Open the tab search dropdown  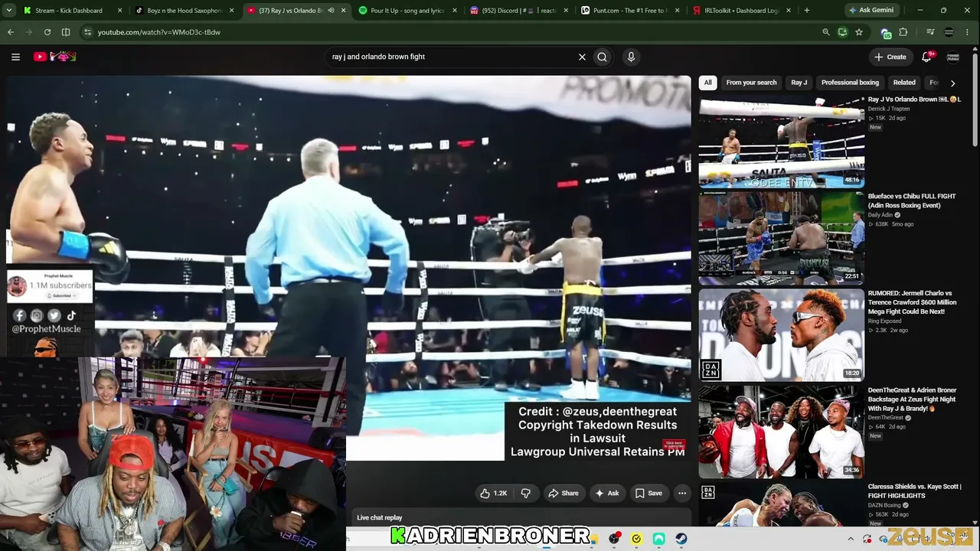(9, 11)
